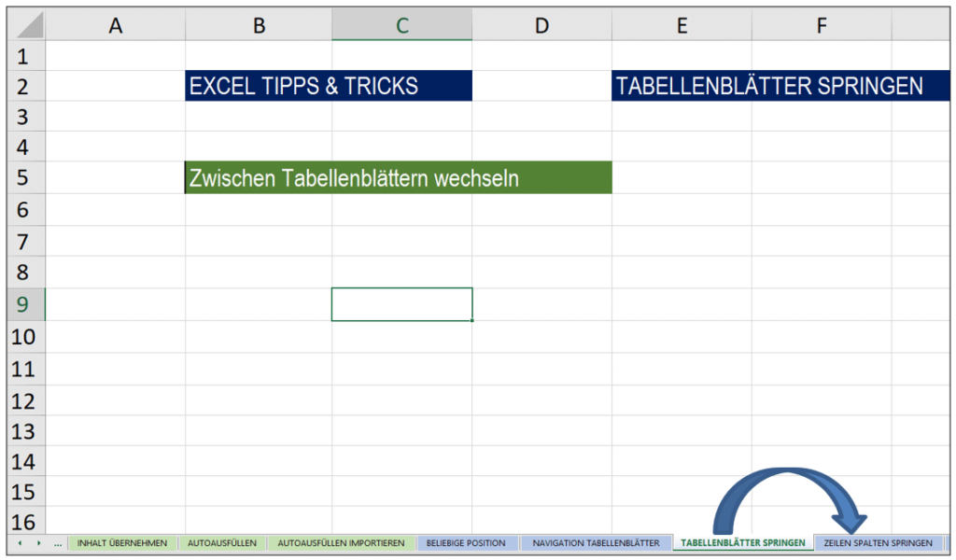
Task: Select row 15 header
Action: coord(25,491)
